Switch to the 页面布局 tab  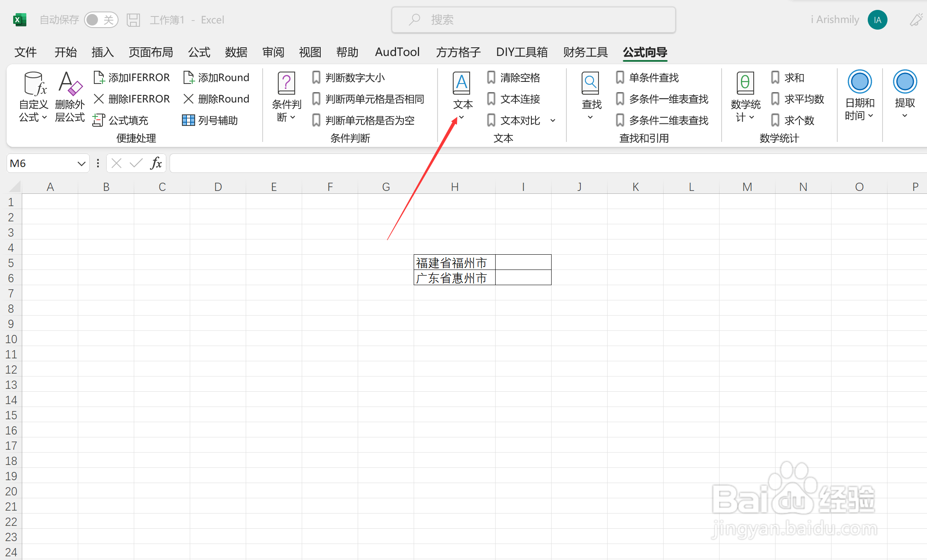tap(151, 52)
